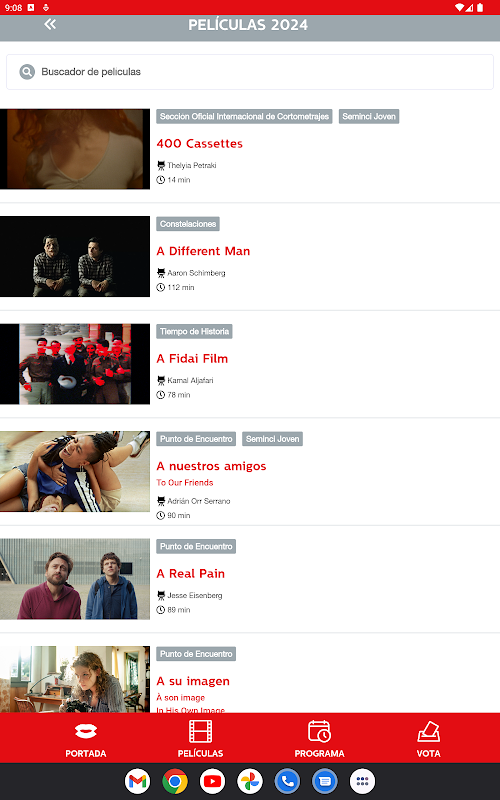Focus the Buscador de peliculas field
Image resolution: width=500 pixels, height=800 pixels.
coord(250,72)
